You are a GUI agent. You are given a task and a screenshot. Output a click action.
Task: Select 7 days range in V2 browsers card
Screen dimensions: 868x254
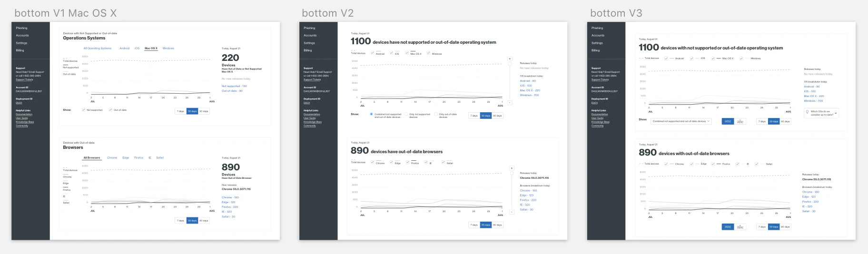[x=474, y=225]
